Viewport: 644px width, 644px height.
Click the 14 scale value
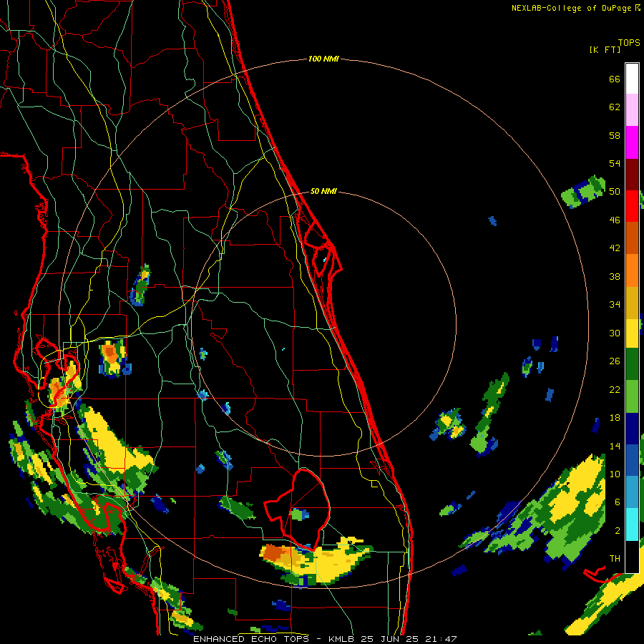coord(615,446)
